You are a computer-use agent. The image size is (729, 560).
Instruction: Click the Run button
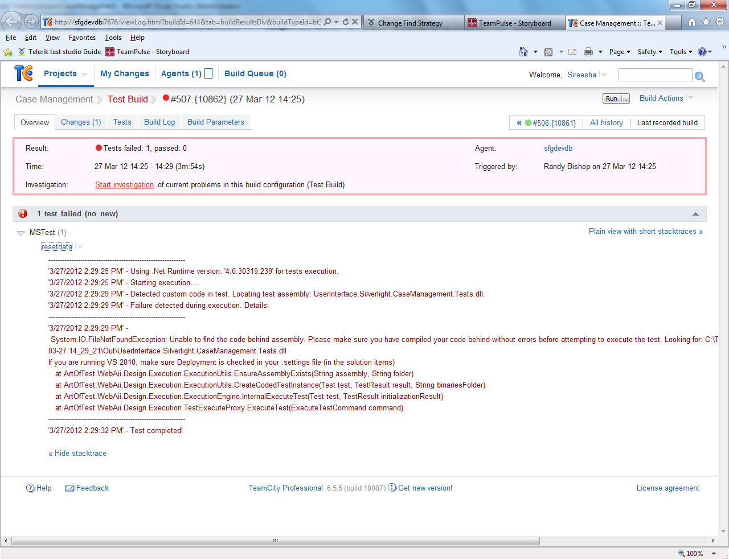point(612,98)
